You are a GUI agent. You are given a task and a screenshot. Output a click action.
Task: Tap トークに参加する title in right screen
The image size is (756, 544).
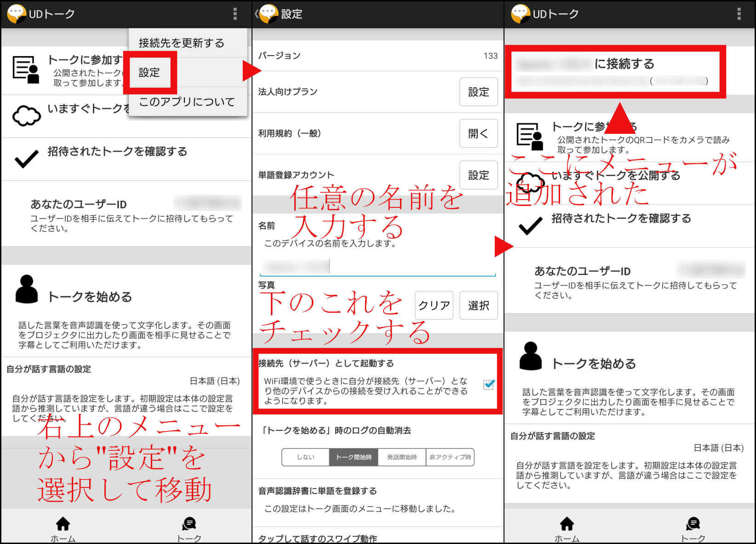click(x=594, y=126)
